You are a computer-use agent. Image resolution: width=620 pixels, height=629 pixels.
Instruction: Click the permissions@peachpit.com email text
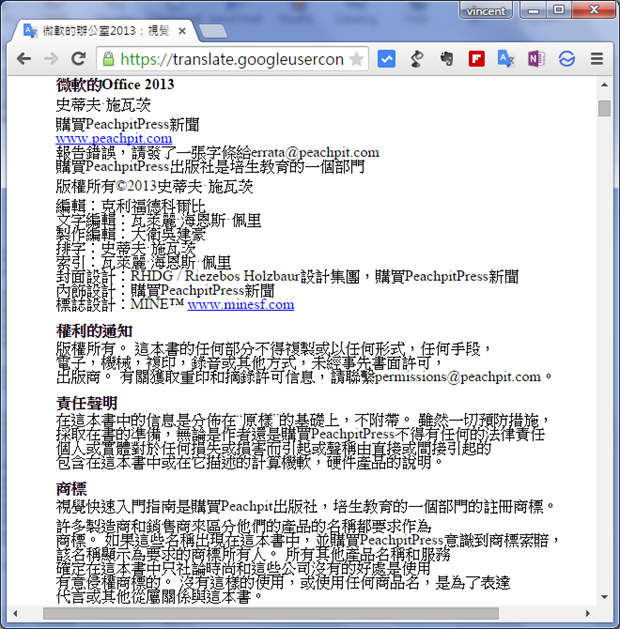tap(458, 377)
